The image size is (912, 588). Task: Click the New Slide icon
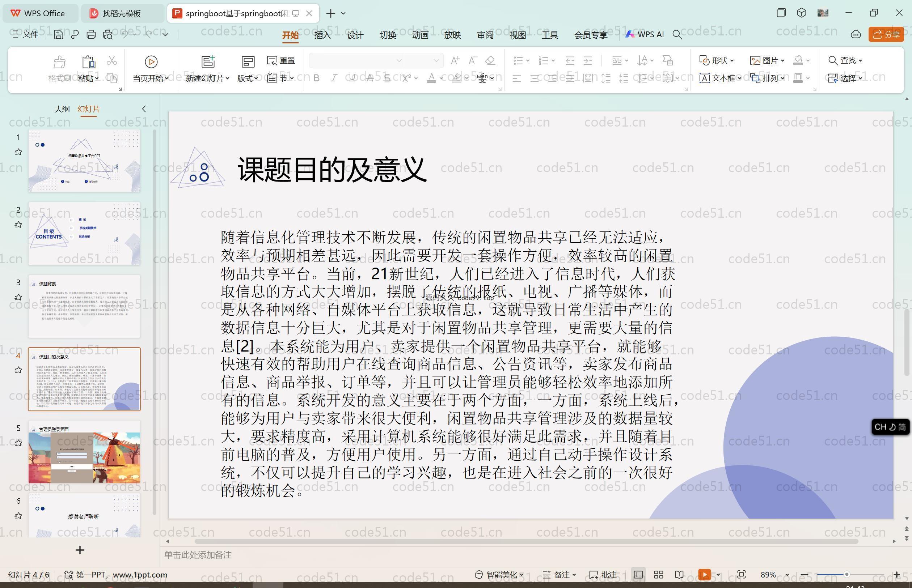pyautogui.click(x=208, y=61)
